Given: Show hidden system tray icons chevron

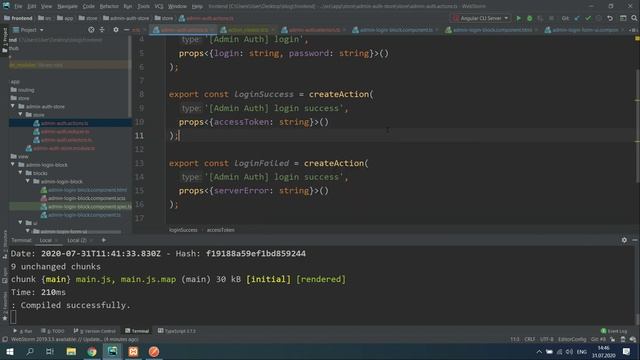Looking at the screenshot, I should point(539,352).
